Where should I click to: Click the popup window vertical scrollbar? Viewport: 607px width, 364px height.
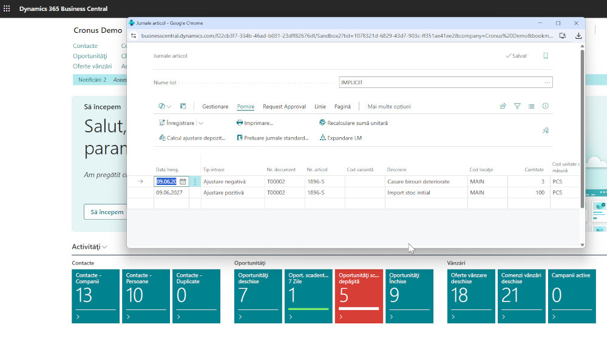582,129
